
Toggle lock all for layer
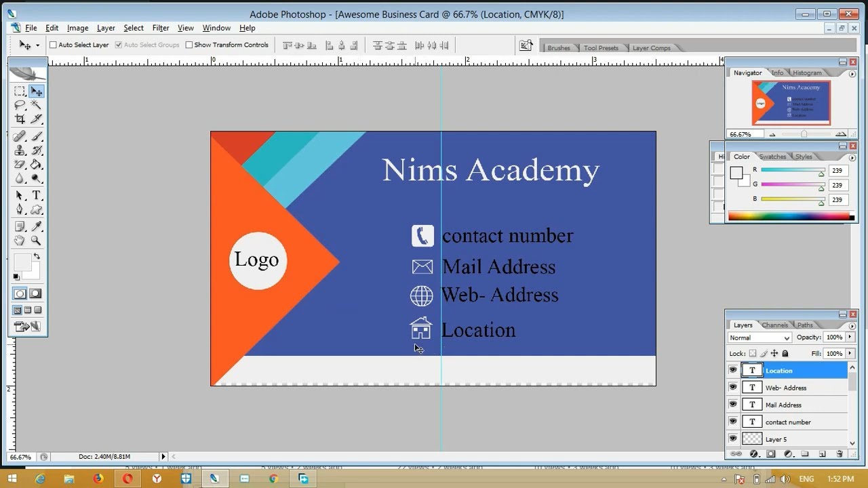[785, 354]
